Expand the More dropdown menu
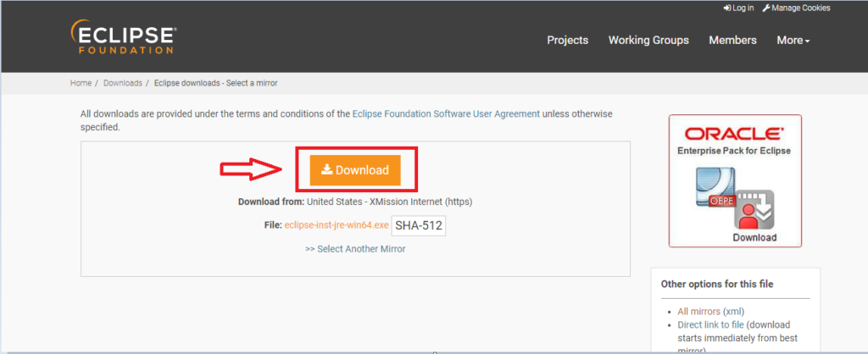 pos(793,41)
